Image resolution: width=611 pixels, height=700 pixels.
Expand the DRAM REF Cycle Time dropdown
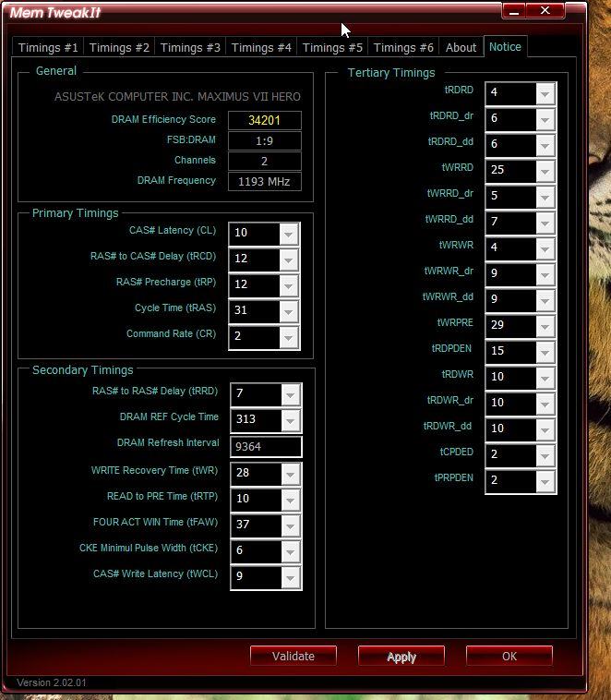pyautogui.click(x=290, y=420)
